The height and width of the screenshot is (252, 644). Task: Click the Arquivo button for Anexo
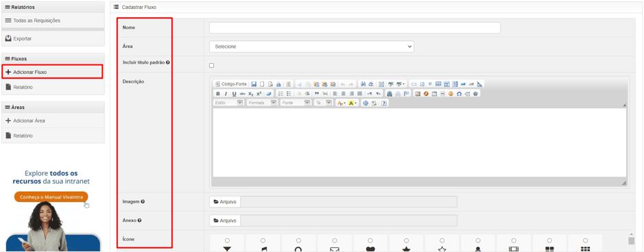point(225,220)
